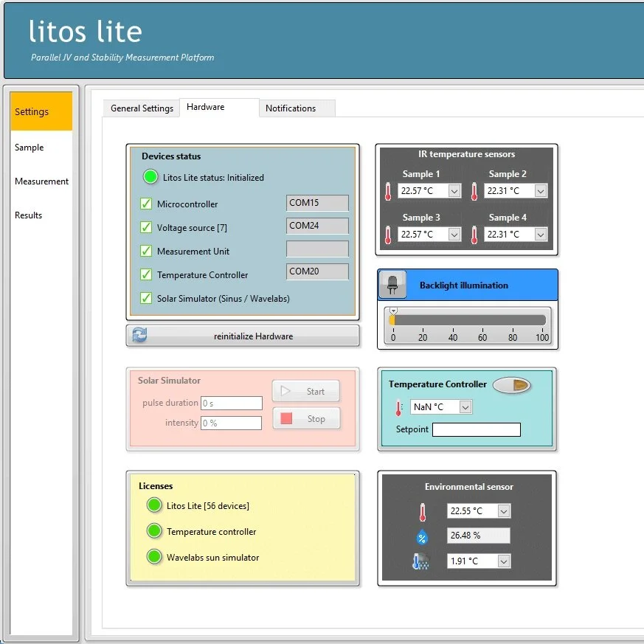The width and height of the screenshot is (644, 644).
Task: Click the Stop button in Solar Simulator
Action: pyautogui.click(x=306, y=418)
